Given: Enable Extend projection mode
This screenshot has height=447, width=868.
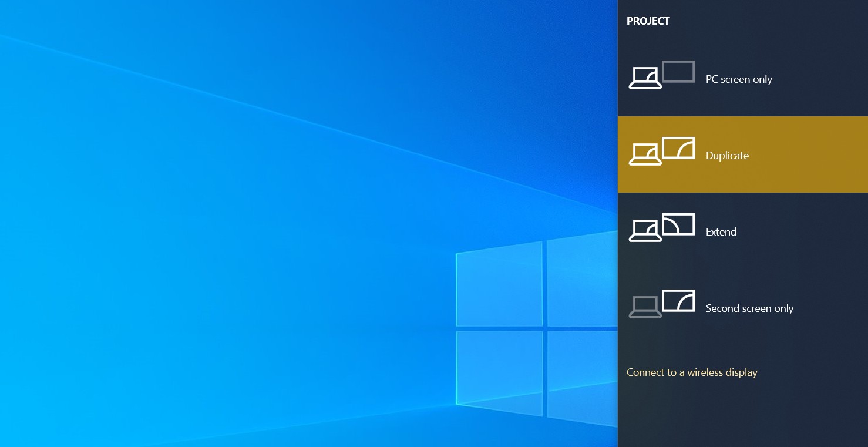Looking at the screenshot, I should pyautogui.click(x=721, y=231).
